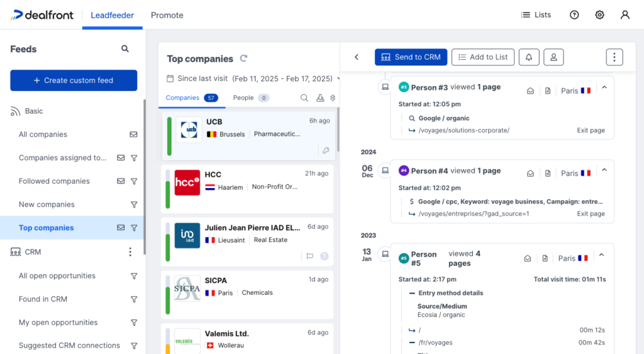Image resolution: width=644 pixels, height=354 pixels.
Task: Click the notification bell button
Action: (x=529, y=57)
